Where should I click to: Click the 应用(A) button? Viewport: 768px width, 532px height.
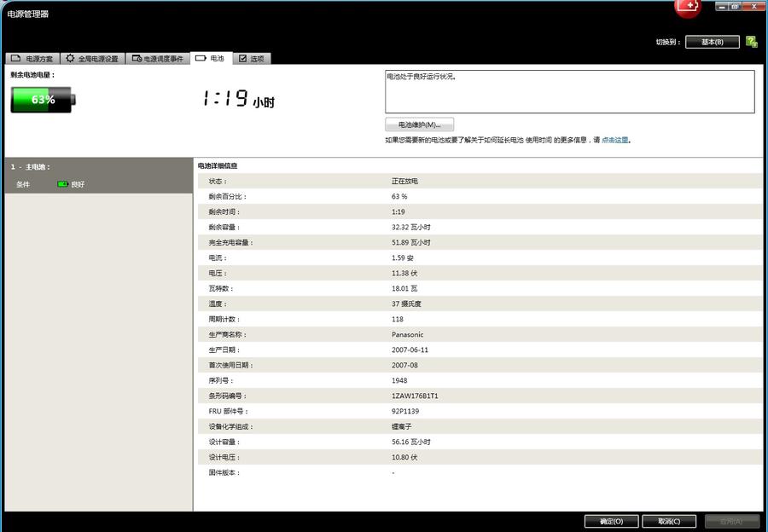click(732, 521)
